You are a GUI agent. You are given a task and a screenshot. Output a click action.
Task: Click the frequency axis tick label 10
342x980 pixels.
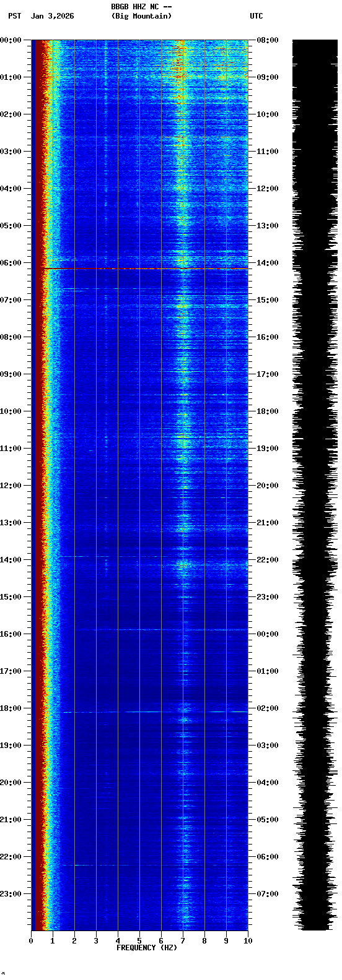point(248,941)
